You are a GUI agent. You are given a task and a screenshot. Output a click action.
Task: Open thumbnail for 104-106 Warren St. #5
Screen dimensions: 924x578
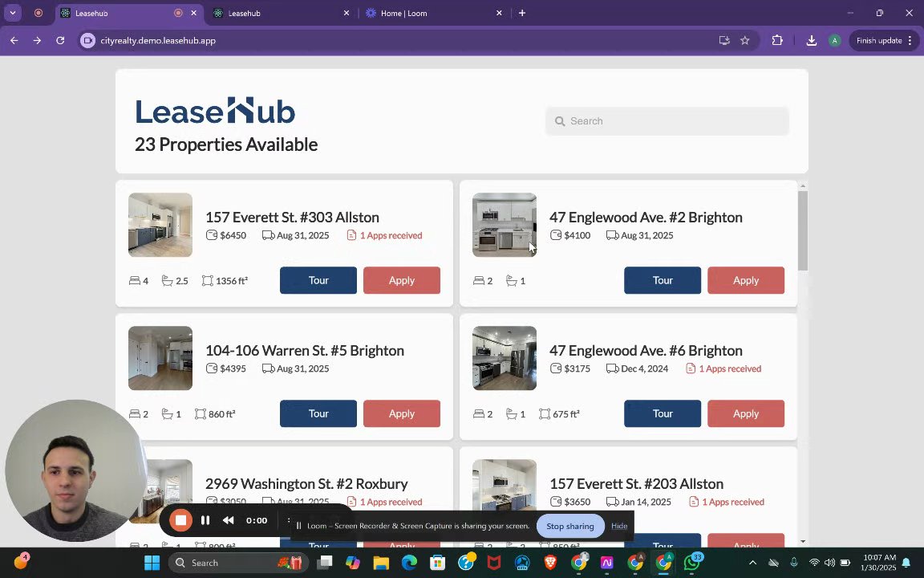[160, 358]
